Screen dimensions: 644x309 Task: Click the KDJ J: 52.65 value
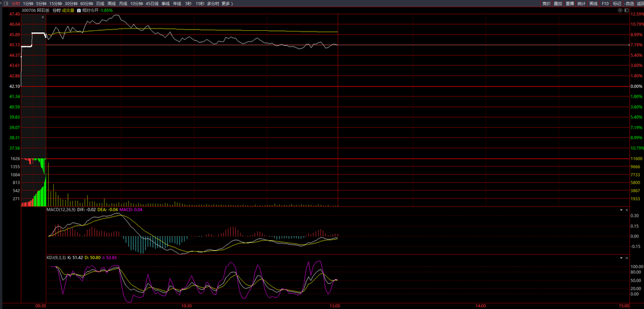tap(109, 258)
